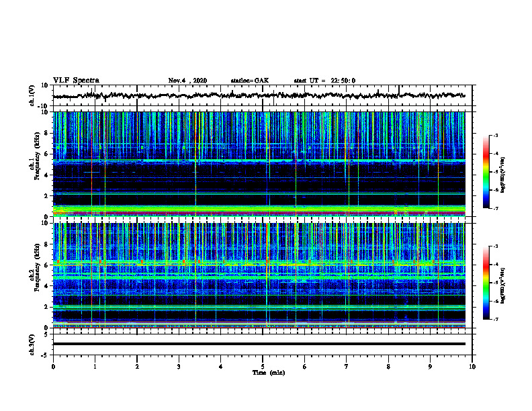Click time axis tick label "8"

(x=388, y=367)
